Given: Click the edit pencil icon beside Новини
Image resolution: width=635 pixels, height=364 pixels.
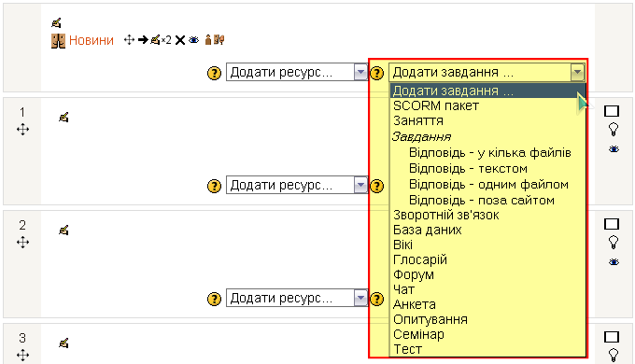Looking at the screenshot, I should 155,40.
